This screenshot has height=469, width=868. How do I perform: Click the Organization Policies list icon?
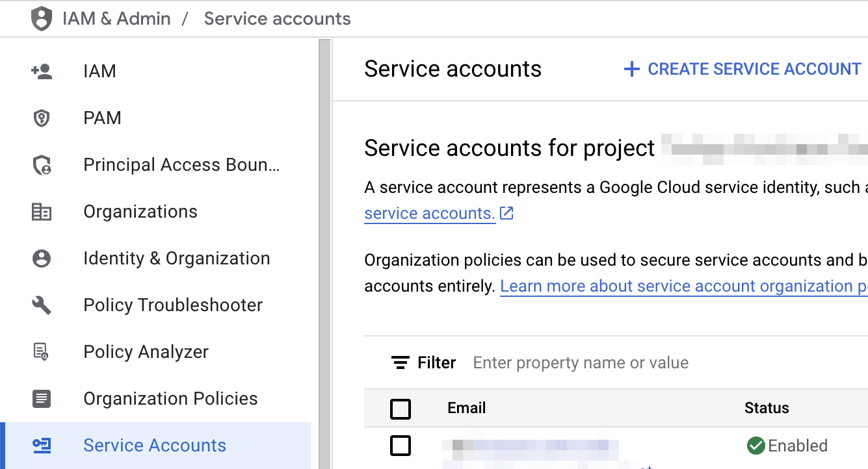(42, 399)
